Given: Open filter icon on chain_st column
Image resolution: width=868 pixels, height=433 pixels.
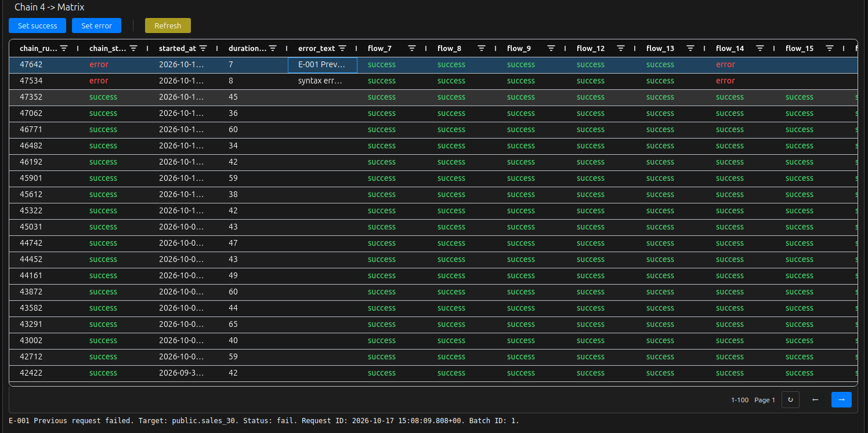Looking at the screenshot, I should tap(133, 48).
